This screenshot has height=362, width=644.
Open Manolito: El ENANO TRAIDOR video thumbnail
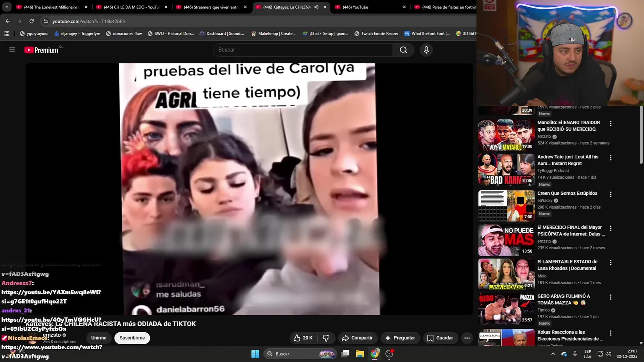507,135
